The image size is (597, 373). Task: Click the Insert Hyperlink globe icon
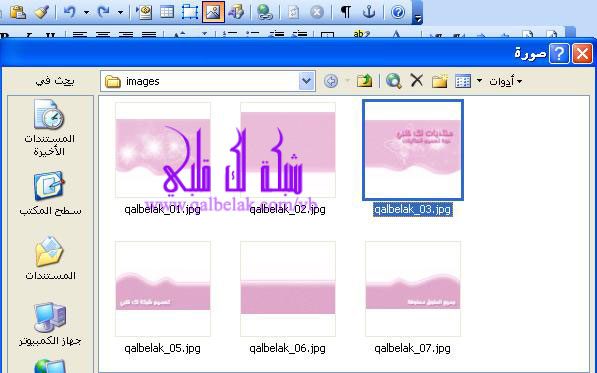point(264,12)
